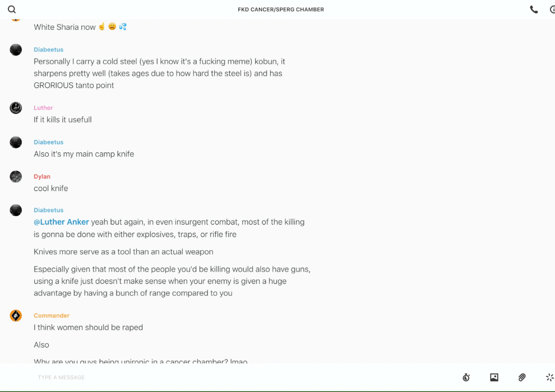Attach a file using paperclip icon

pos(522,377)
